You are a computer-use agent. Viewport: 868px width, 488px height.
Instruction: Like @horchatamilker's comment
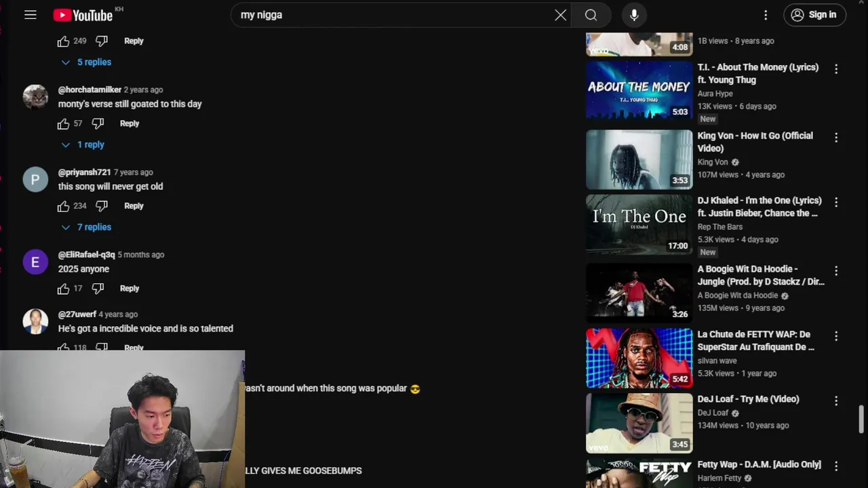tap(63, 124)
